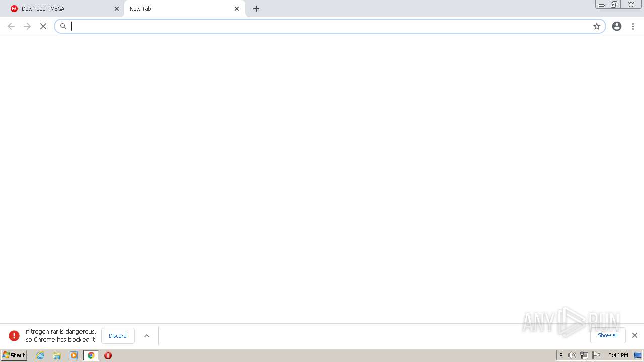
Task: Close the downloads bar
Action: coord(635,335)
